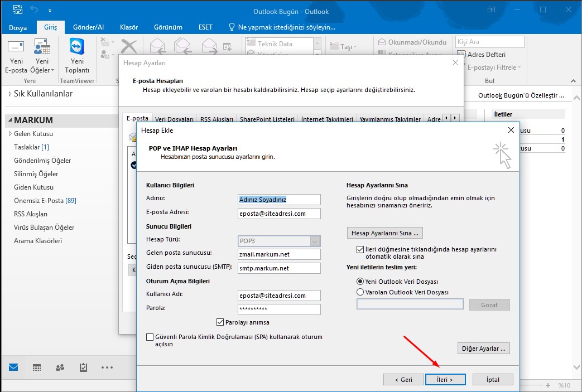Click the lightbulb Ne yapmak istediğinizi söyleyin

pos(282,27)
